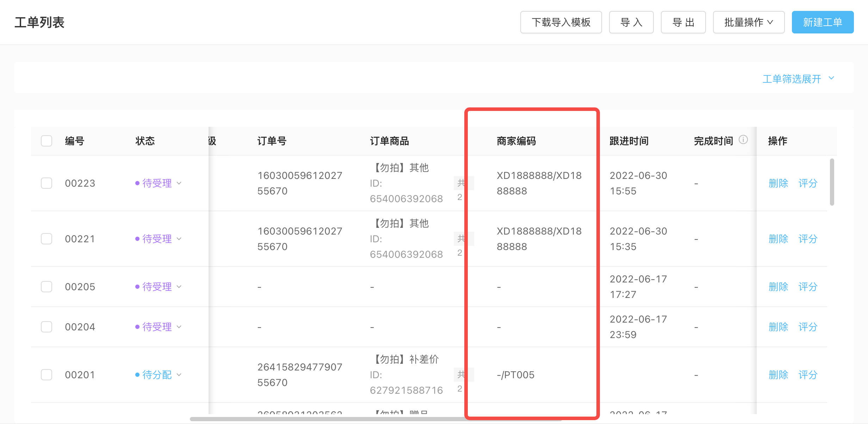Click the 下载导入模板 button
This screenshot has height=424, width=868.
click(561, 22)
